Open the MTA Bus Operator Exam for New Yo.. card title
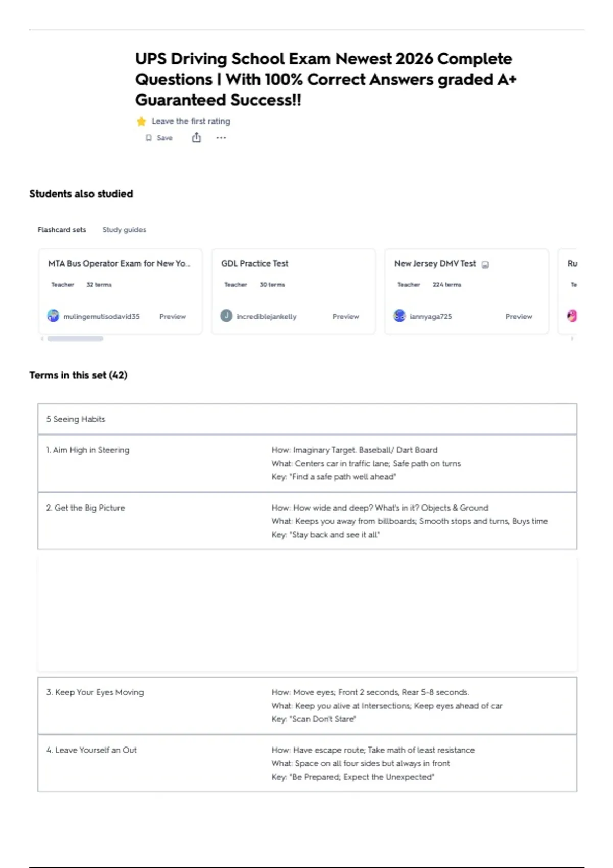This screenshot has height=868, width=613. coord(119,263)
